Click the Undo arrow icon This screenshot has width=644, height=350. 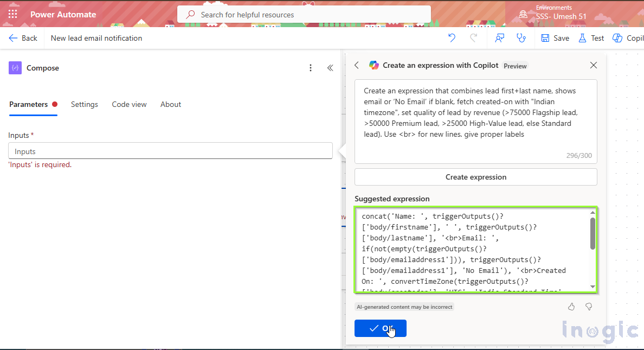click(452, 38)
